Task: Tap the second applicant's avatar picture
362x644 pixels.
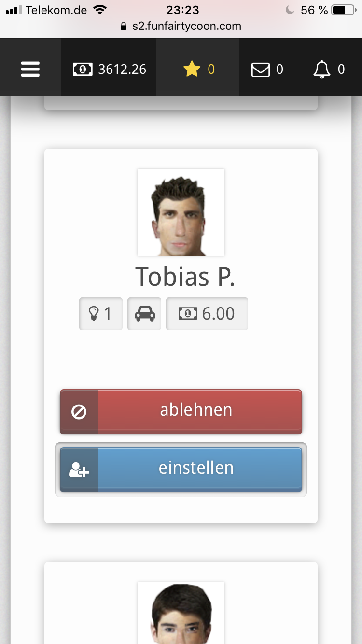Action: 181,613
